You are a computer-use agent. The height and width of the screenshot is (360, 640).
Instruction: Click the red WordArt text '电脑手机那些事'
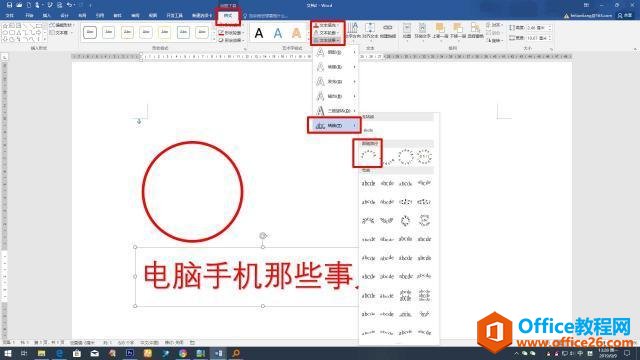[248, 276]
